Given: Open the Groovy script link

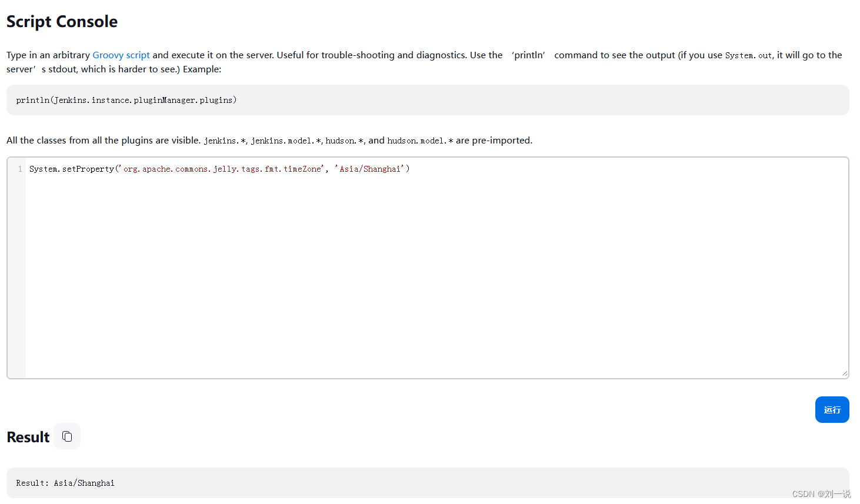Looking at the screenshot, I should coord(121,55).
